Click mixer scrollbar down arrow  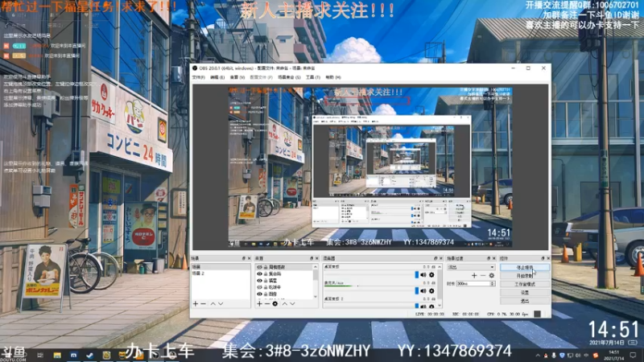tap(440, 306)
